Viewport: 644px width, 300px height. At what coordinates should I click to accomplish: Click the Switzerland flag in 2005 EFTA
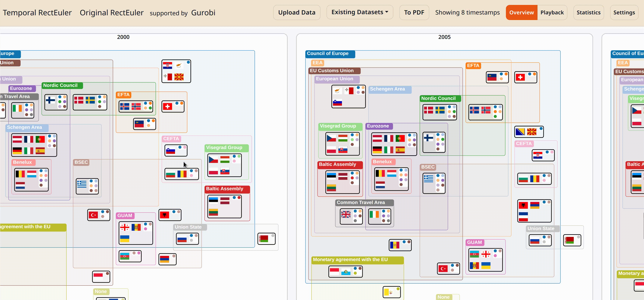tap(520, 77)
